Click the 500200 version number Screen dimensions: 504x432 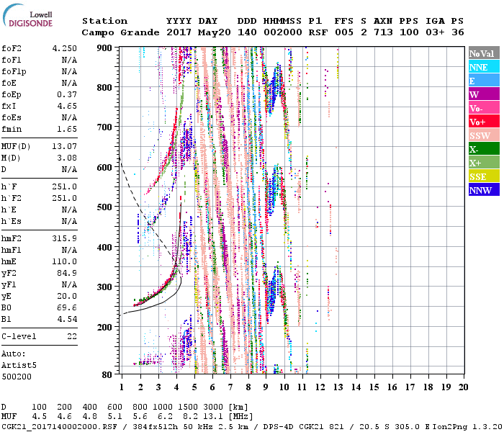[17, 377]
